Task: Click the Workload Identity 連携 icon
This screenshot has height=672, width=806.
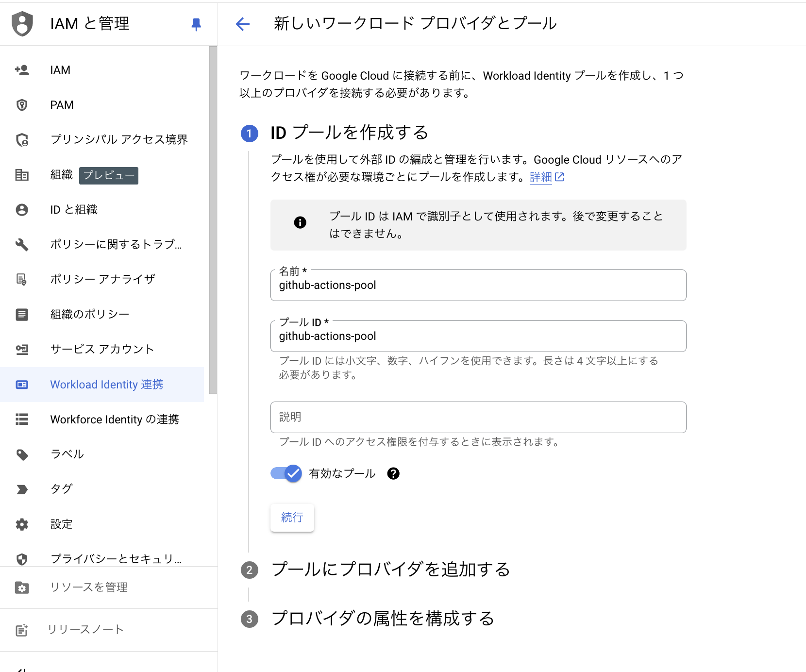Action: tap(22, 385)
